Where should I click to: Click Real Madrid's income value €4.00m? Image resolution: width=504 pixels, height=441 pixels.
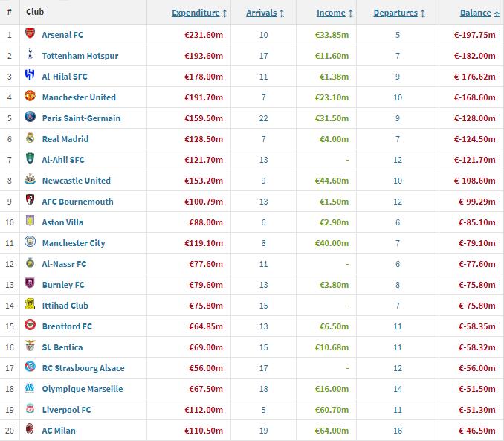click(334, 139)
